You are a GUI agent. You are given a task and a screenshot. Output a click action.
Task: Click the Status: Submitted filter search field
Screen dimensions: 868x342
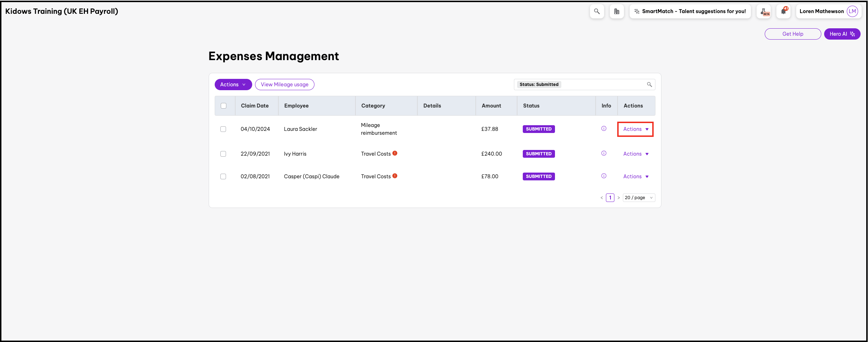click(601, 85)
